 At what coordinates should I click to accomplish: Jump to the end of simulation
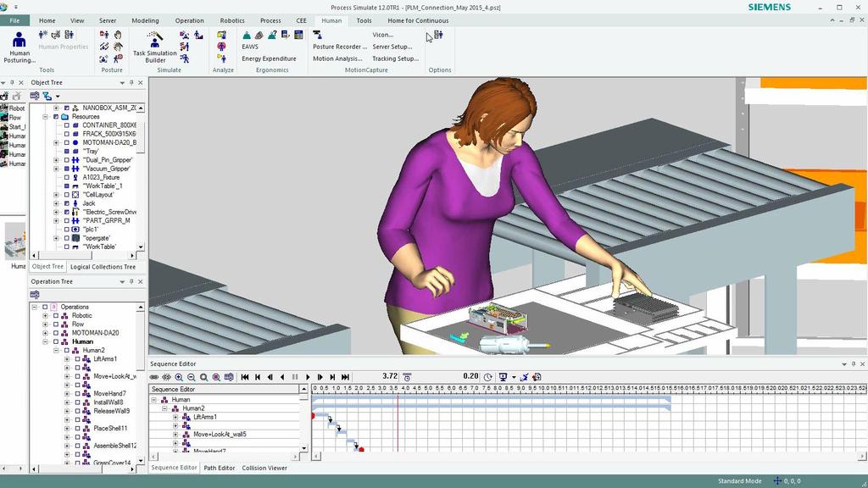click(x=346, y=377)
